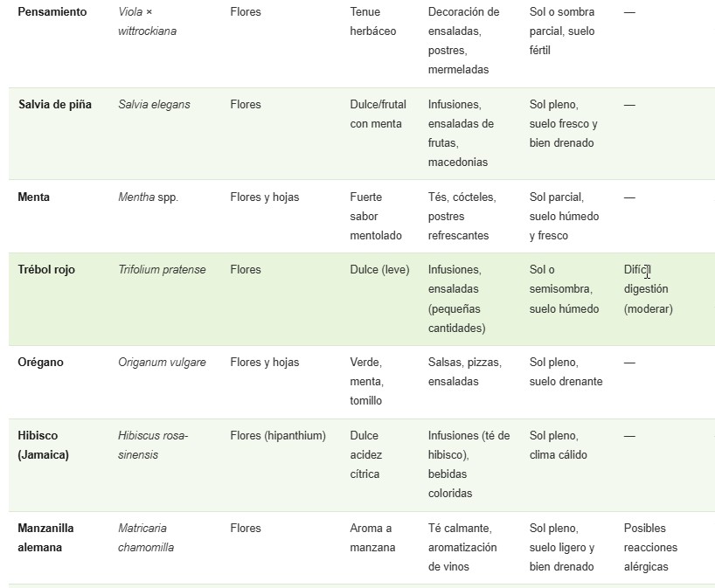Click the Flores (hipanthium) cell
Image resolution: width=715 pixels, height=588 pixels.
[277, 436]
